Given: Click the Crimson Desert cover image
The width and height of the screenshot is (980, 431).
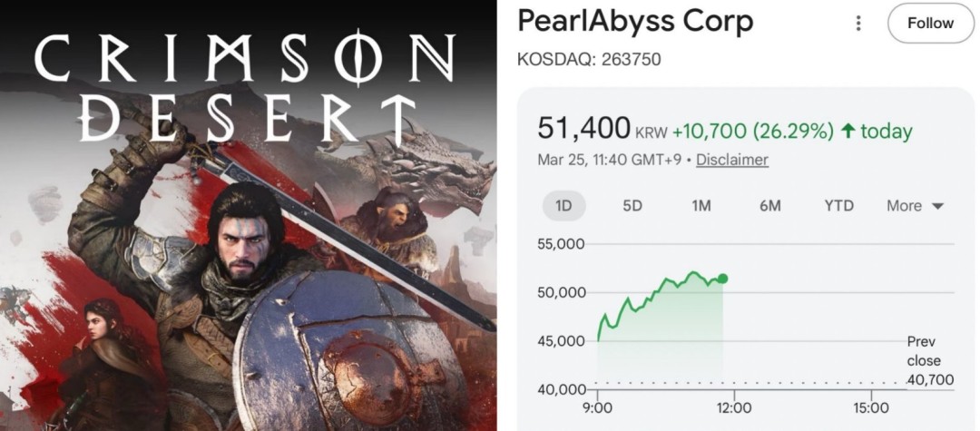Looking at the screenshot, I should [x=248, y=272].
